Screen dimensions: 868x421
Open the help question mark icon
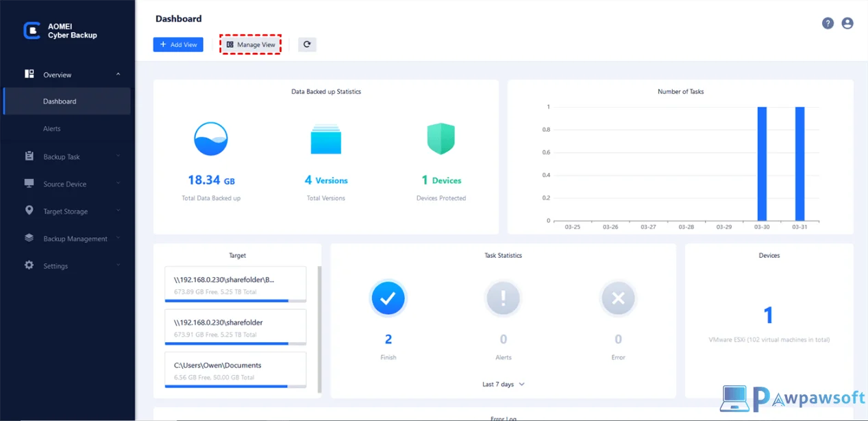click(x=828, y=23)
